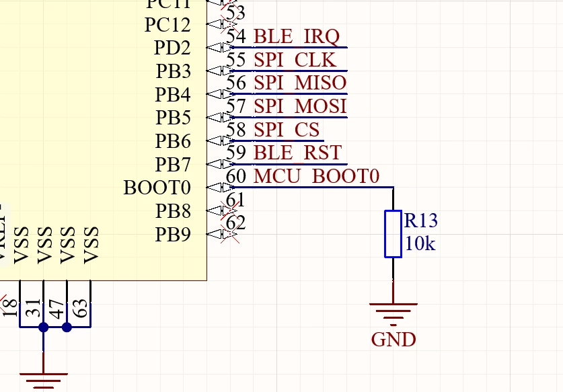Viewport: 563px width, 392px height.
Task: Select the GND power port under R13
Action: pos(393,316)
